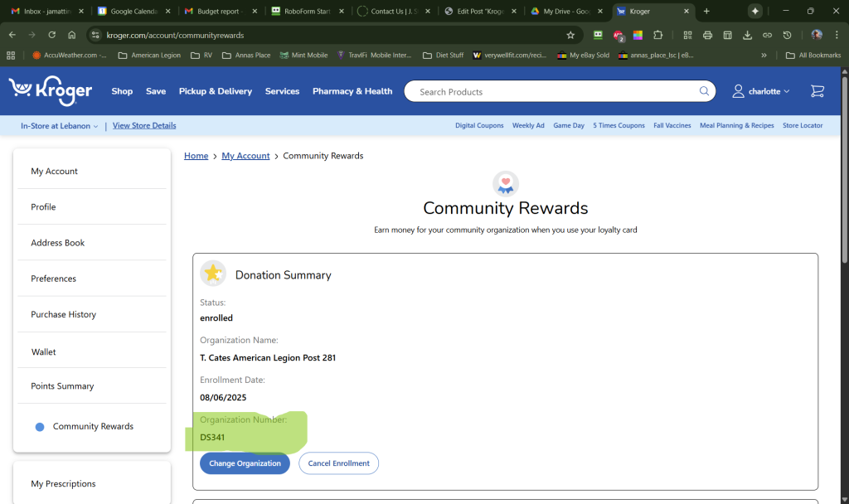Expand the In-Store at Lebanon selector
849x504 pixels.
59,126
